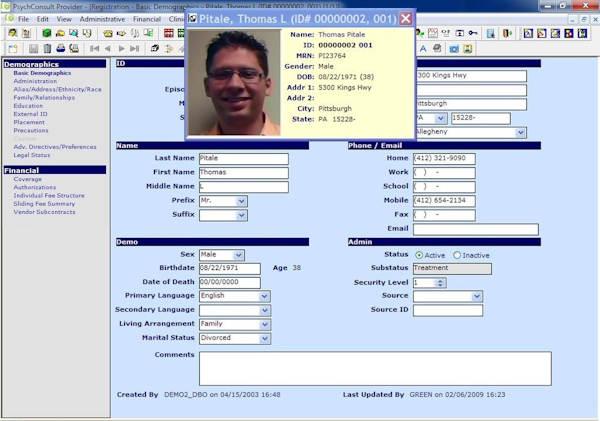Select the Active status radio button
This screenshot has height=421, width=600.
coord(419,255)
